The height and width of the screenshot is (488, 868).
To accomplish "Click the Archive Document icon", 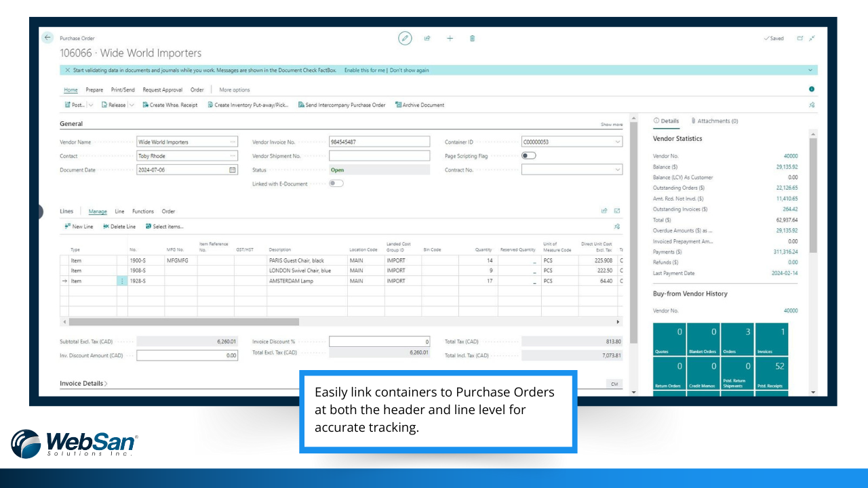I will (x=398, y=105).
